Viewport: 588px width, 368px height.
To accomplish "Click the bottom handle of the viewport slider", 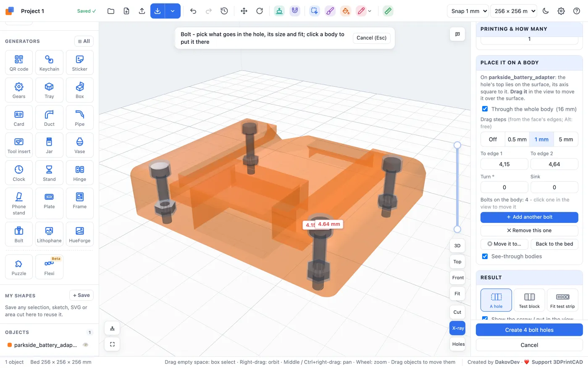I will coord(457,229).
